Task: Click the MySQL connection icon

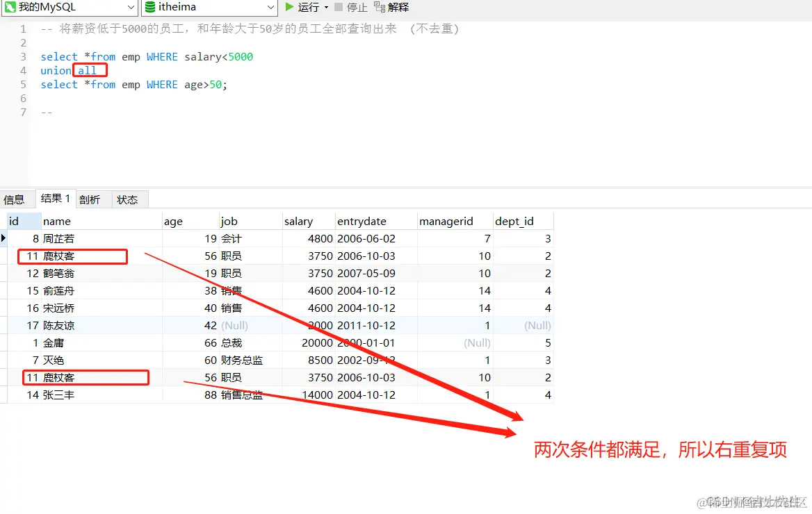Action: 10,7
